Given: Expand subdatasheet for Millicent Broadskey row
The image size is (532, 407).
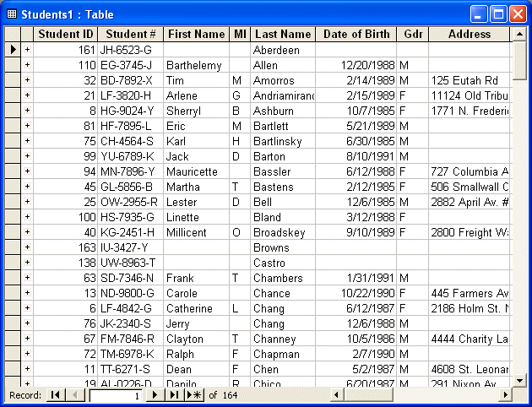Looking at the screenshot, I should pos(28,232).
